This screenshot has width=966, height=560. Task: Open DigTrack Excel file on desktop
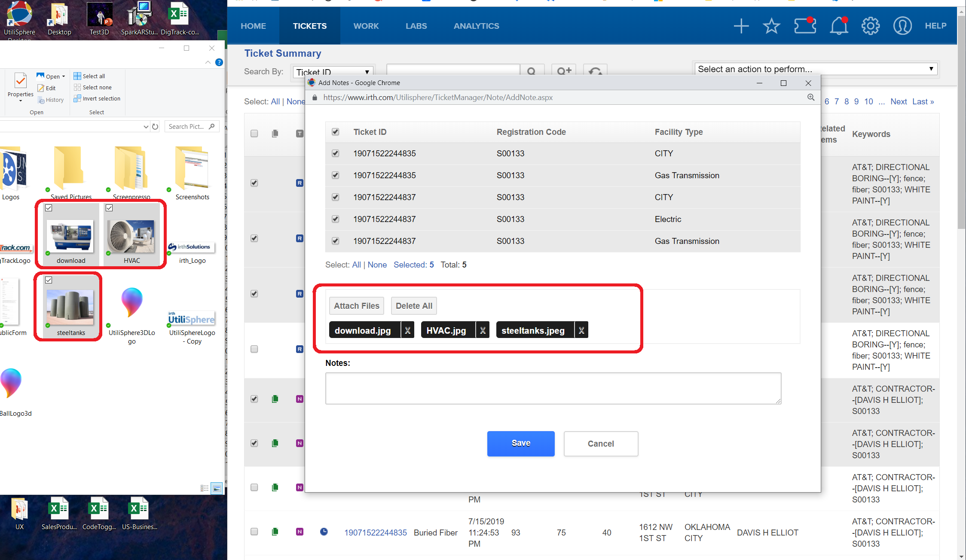pyautogui.click(x=180, y=19)
